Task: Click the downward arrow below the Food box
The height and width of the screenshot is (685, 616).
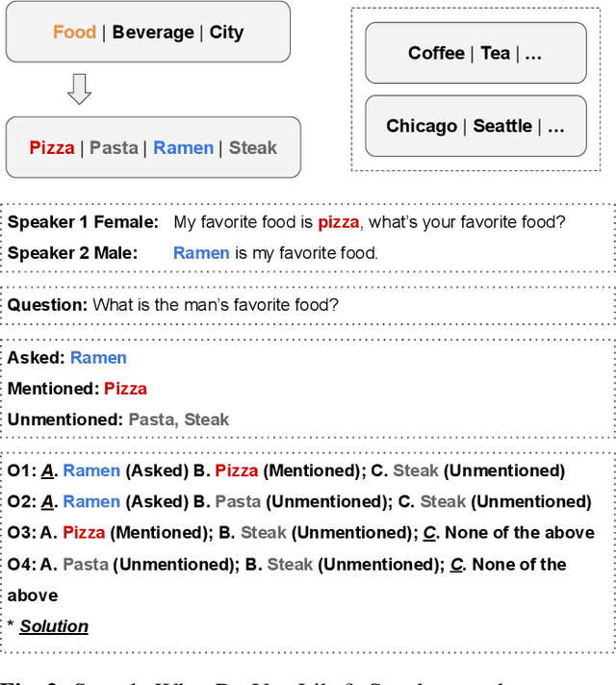Action: pyautogui.click(x=80, y=89)
